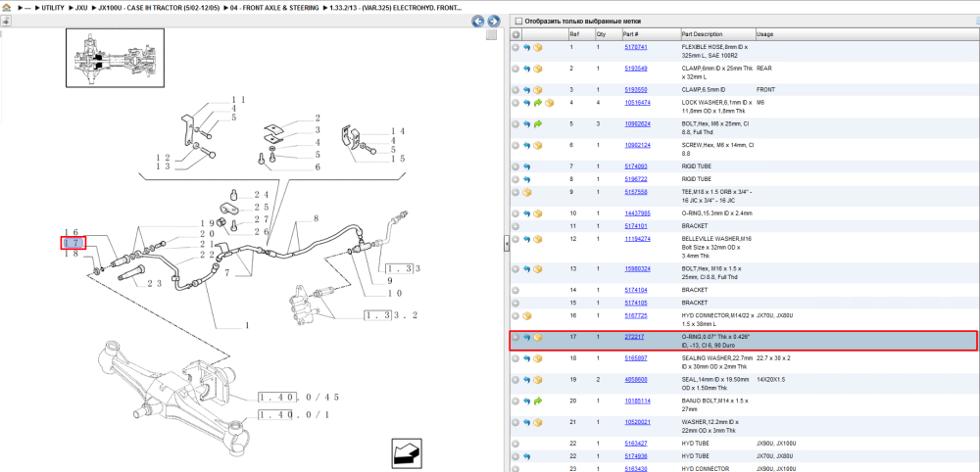The image size is (980, 472).
Task: Open the JXU breadcrumb level
Action: pos(81,8)
